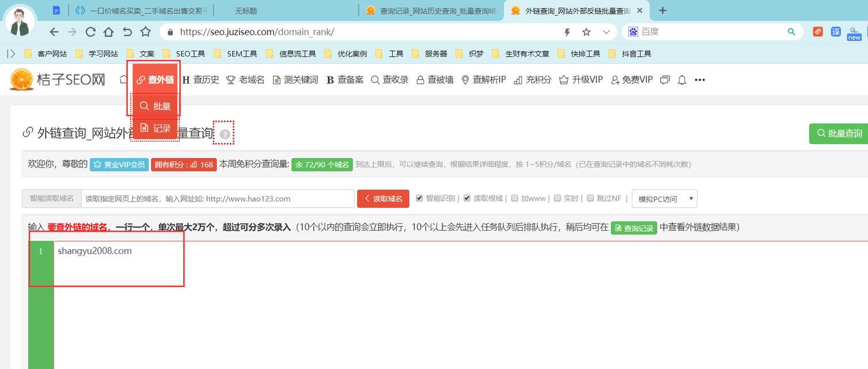The width and height of the screenshot is (868, 369).
Task: Open the SEM工具 bookmark folder
Action: coord(236,54)
